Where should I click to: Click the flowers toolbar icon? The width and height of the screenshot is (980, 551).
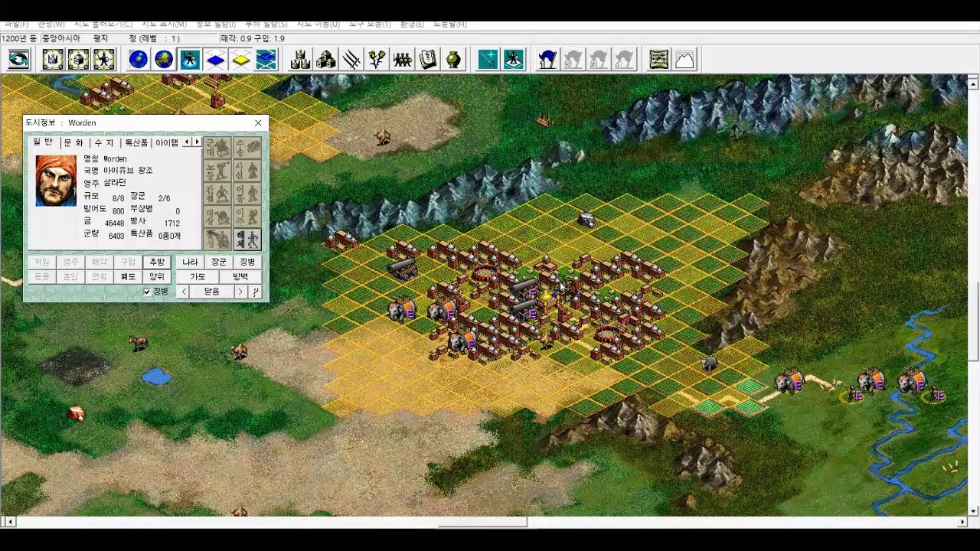point(377,59)
